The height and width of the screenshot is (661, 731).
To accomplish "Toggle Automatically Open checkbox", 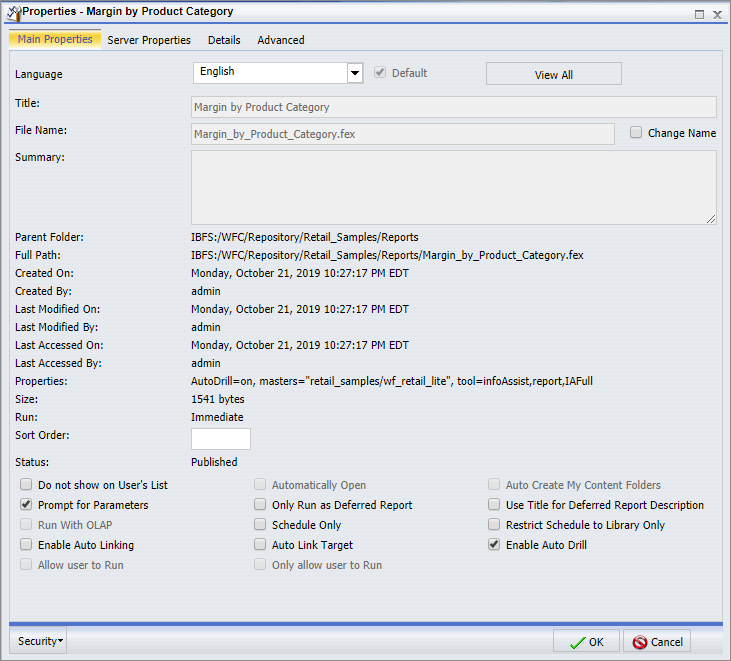I will click(260, 484).
